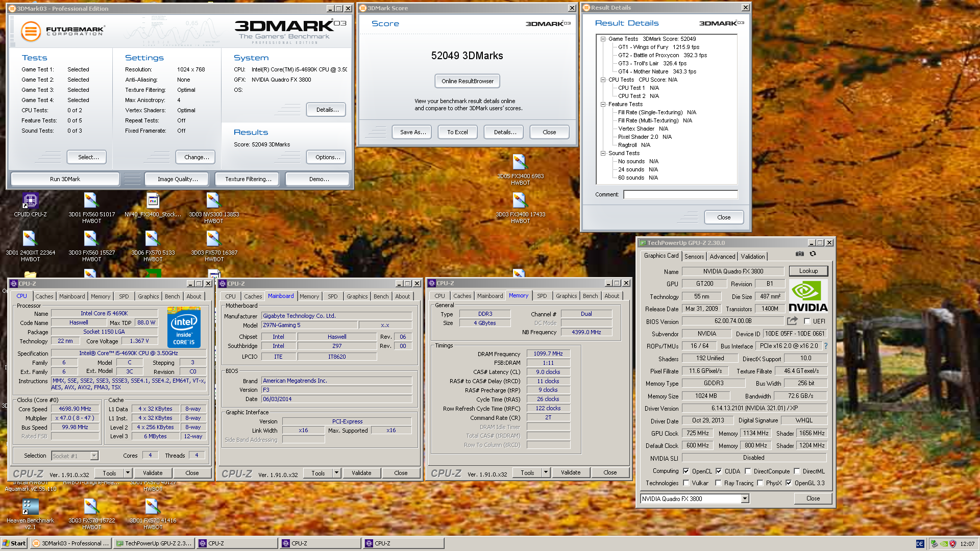980x551 pixels.
Task: Collapse the Feature Tests tree node
Action: 603,104
